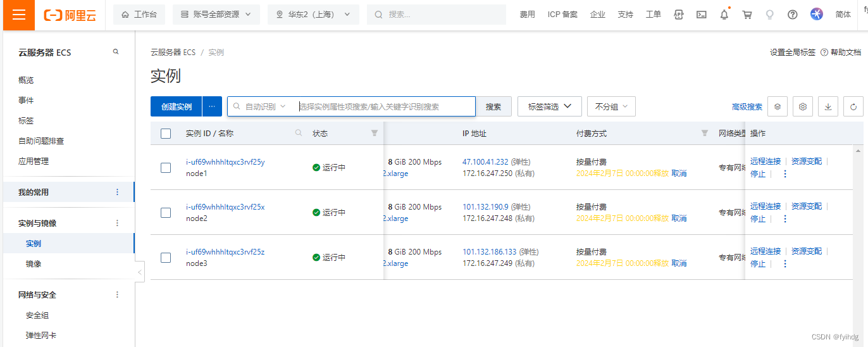The height and width of the screenshot is (347, 868).
Task: Open 高级搜索 link
Action: [747, 107]
